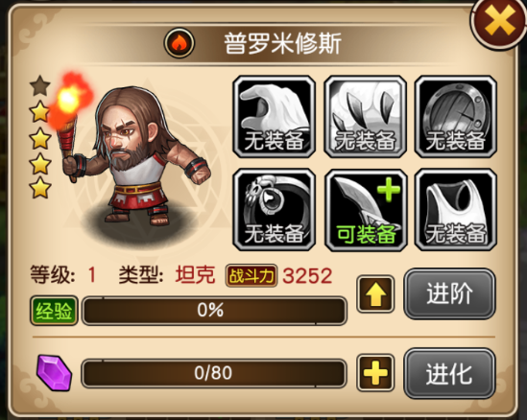
Task: Click the fire element icon
Action: click(x=180, y=43)
